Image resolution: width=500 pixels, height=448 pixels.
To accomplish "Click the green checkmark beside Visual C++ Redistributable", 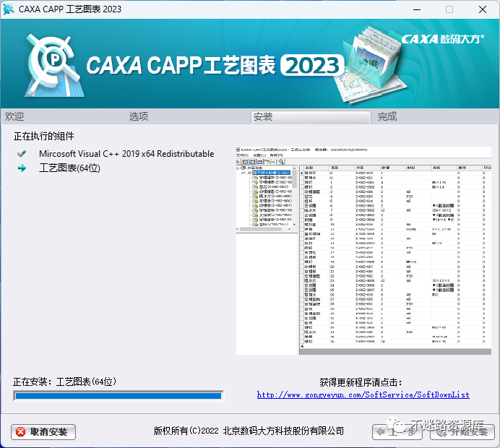I will [x=22, y=154].
